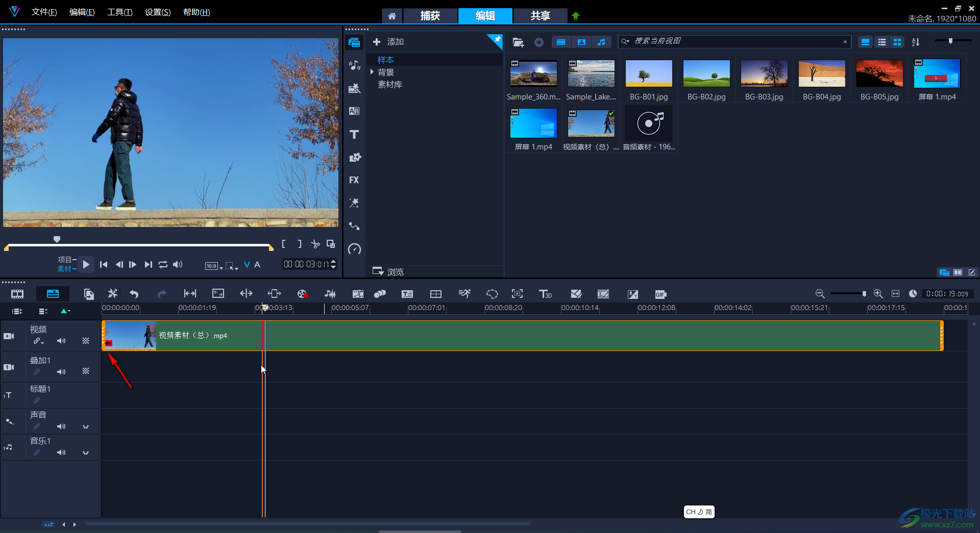
Task: Click the zoom out magnifier on timeline
Action: (820, 294)
